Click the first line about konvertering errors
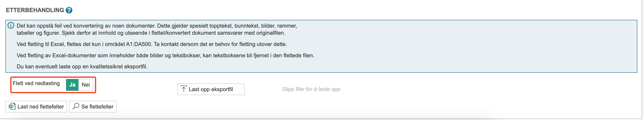The image size is (644, 120). click(156, 26)
